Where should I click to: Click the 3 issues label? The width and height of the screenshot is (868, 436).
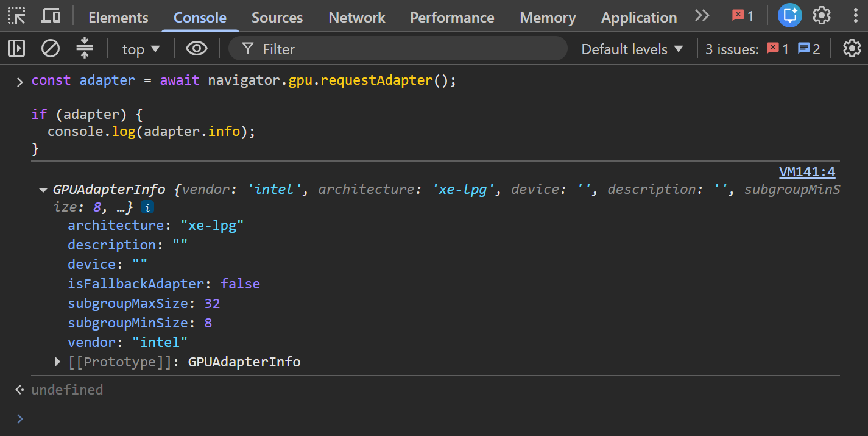tap(732, 49)
